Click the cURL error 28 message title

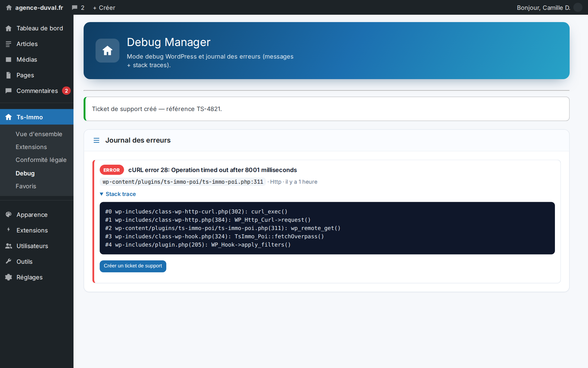213,170
